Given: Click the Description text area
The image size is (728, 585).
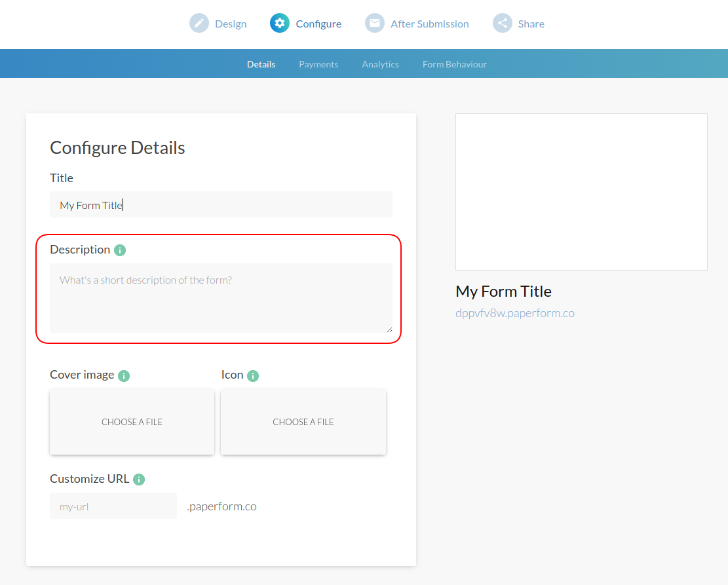Looking at the screenshot, I should pos(221,298).
